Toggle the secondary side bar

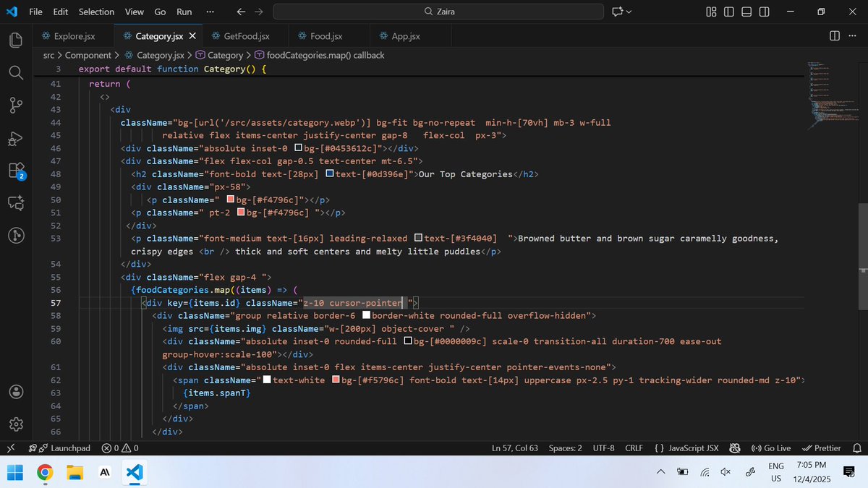(x=765, y=12)
